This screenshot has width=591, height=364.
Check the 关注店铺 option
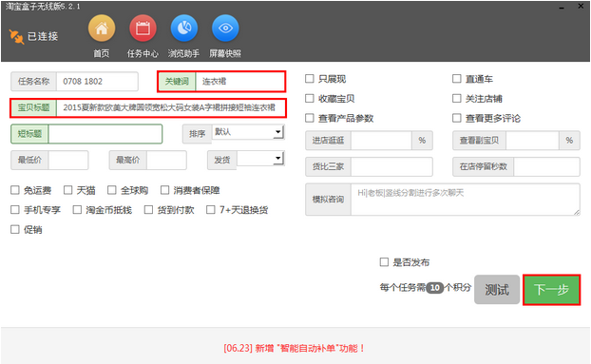[456, 98]
